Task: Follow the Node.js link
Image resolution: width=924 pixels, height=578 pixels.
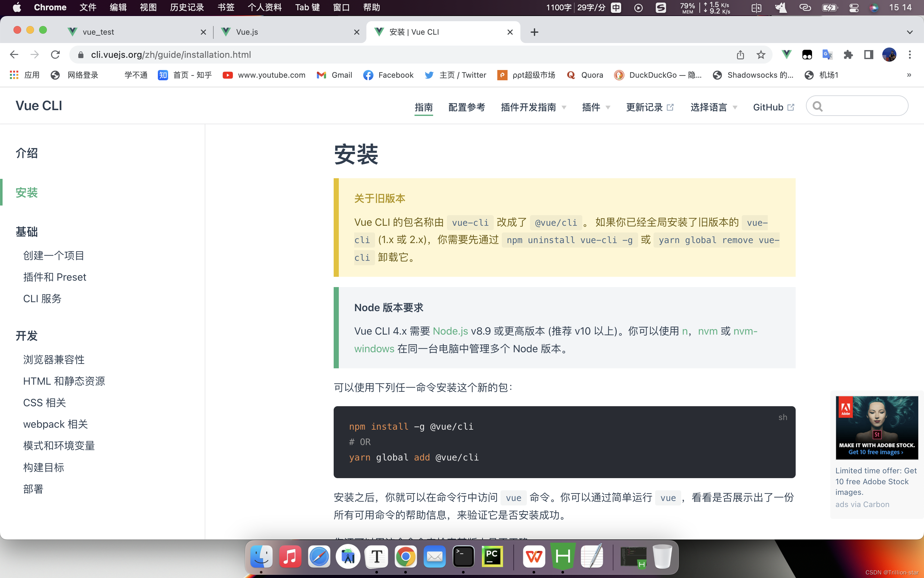Action: coord(450,331)
